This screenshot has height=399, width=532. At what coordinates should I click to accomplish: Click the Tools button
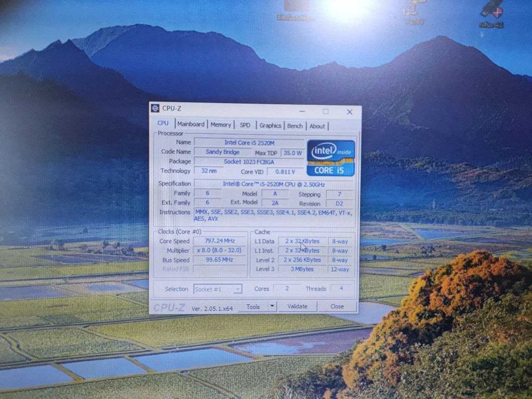coord(253,307)
